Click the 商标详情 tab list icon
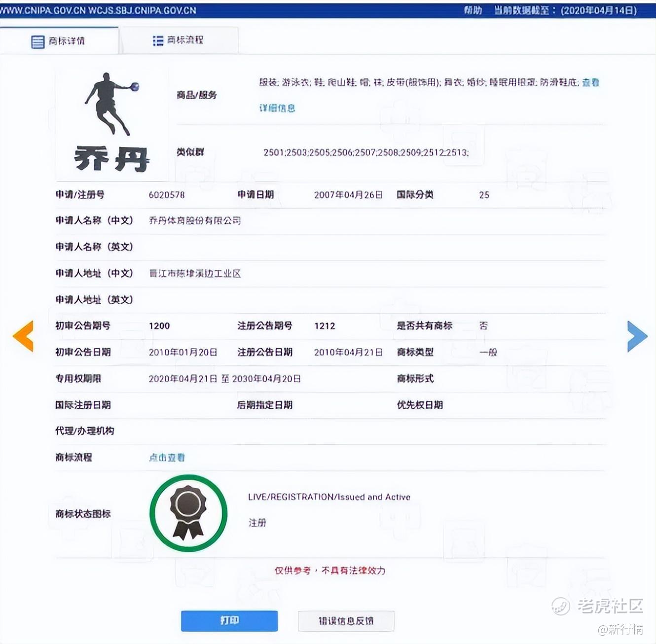 (37, 41)
